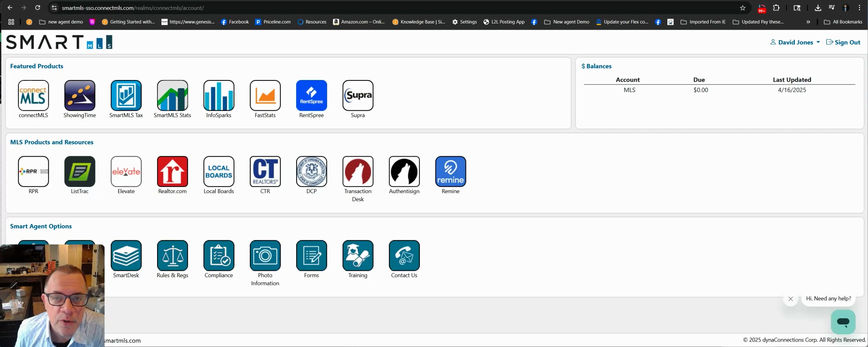The image size is (868, 347).
Task: Open Realtor.com red house icon
Action: click(172, 171)
